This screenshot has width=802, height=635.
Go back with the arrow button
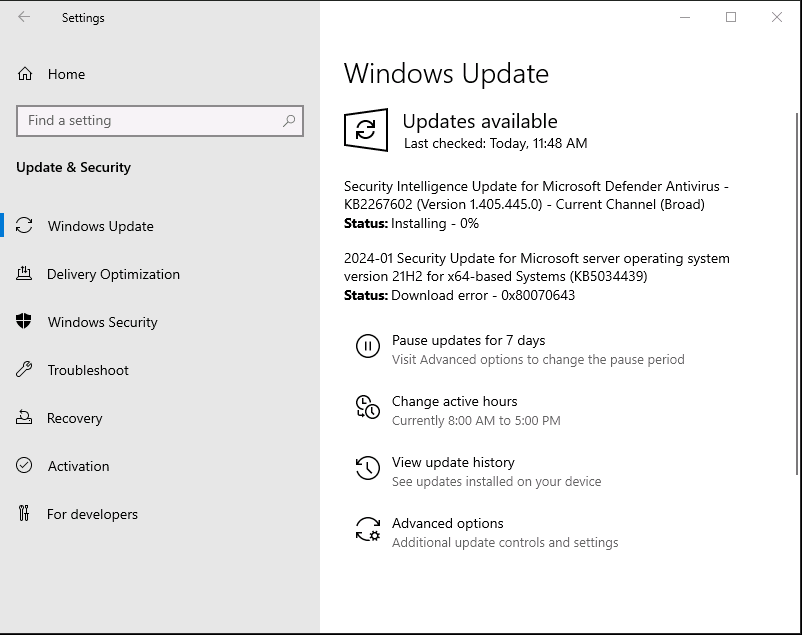tap(24, 17)
